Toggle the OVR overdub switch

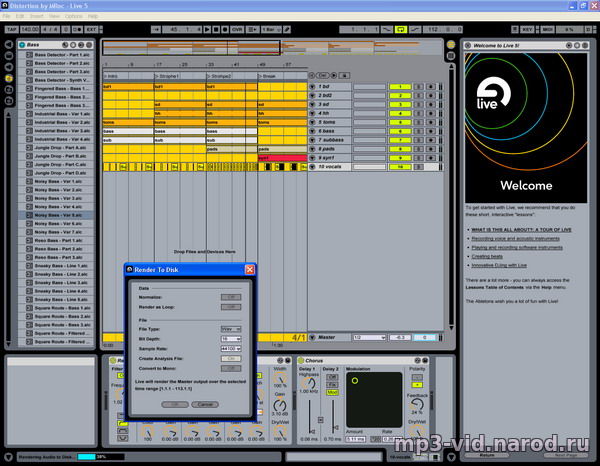pos(237,29)
